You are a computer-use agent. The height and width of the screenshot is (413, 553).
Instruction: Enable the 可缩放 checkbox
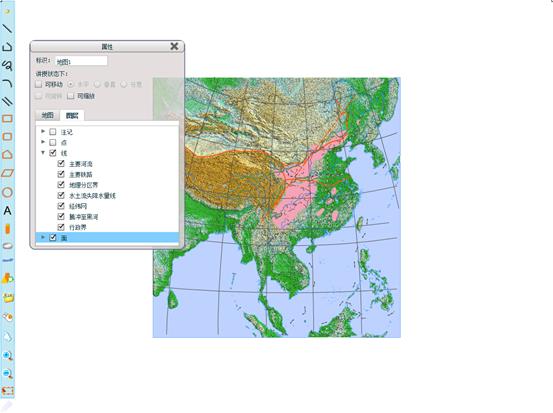pyautogui.click(x=71, y=96)
